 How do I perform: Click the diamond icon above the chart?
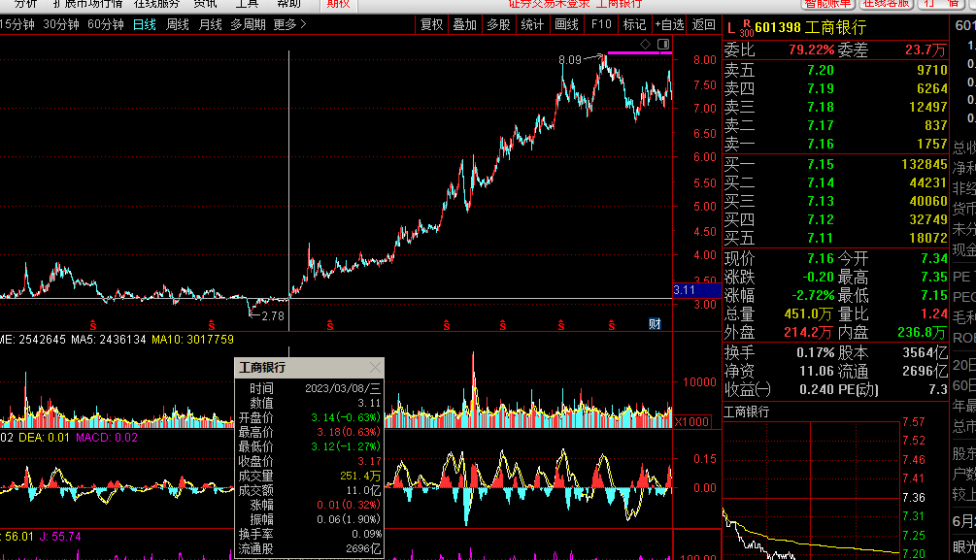click(x=646, y=44)
